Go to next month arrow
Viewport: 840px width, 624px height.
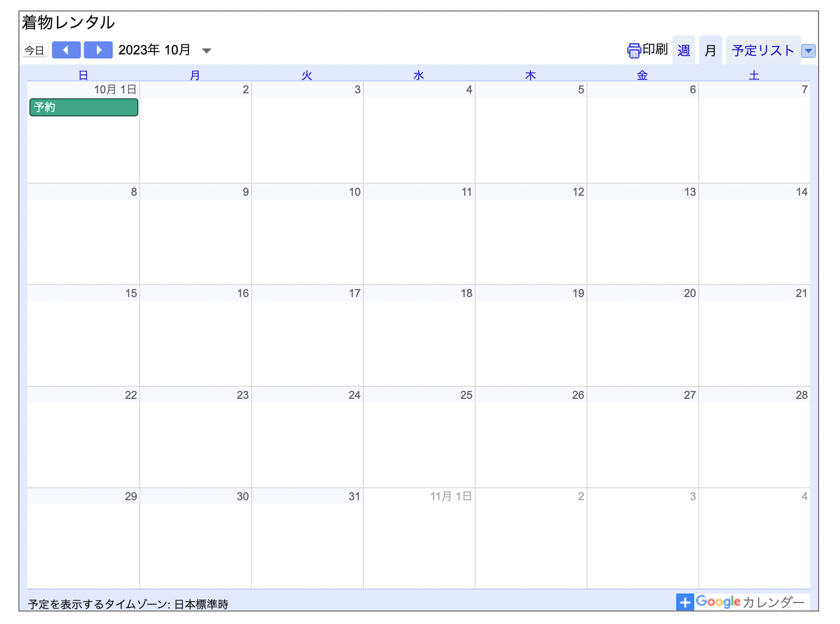(x=98, y=50)
